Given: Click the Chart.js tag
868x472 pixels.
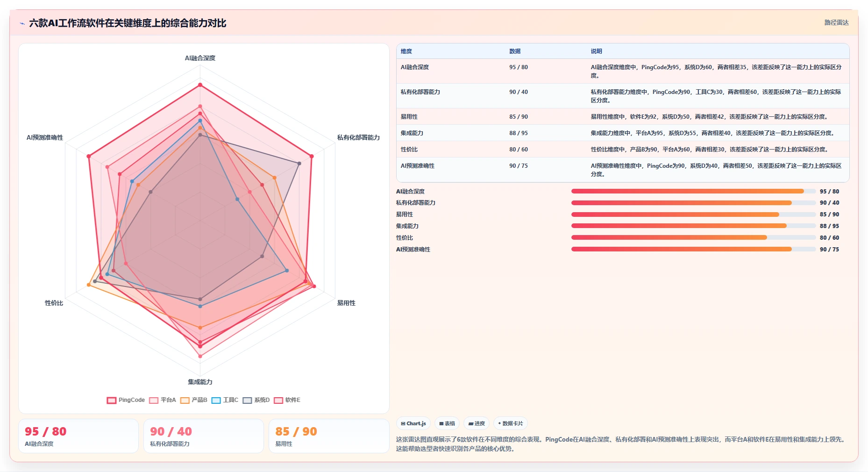Looking at the screenshot, I should pos(413,423).
